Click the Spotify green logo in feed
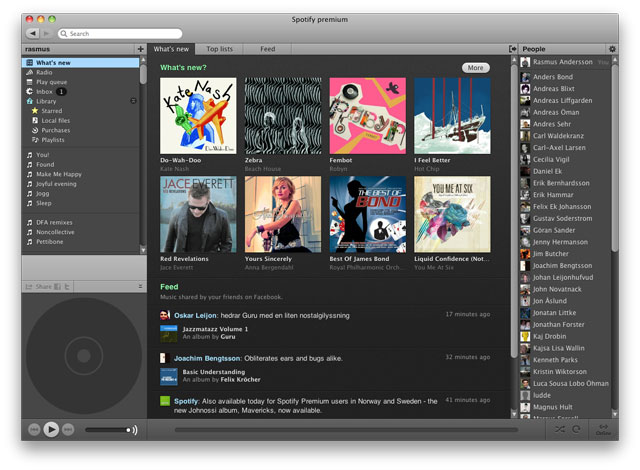The image size is (640, 470). click(x=165, y=401)
